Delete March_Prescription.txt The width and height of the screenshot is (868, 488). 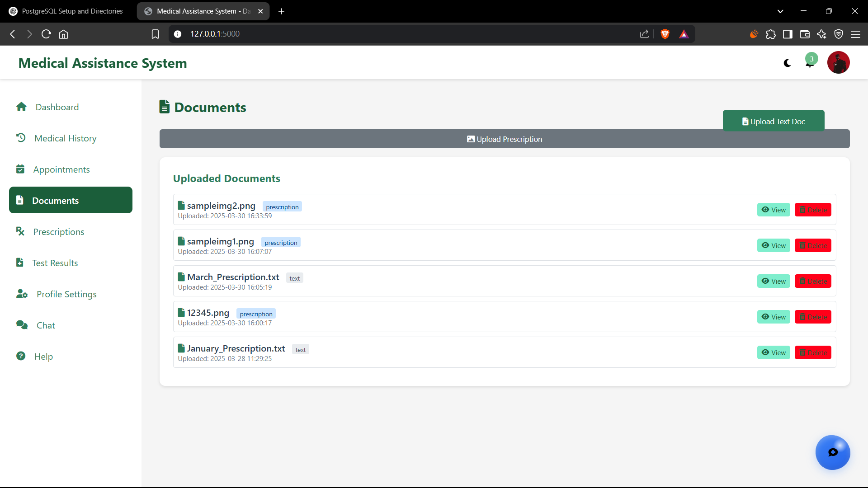click(x=813, y=281)
